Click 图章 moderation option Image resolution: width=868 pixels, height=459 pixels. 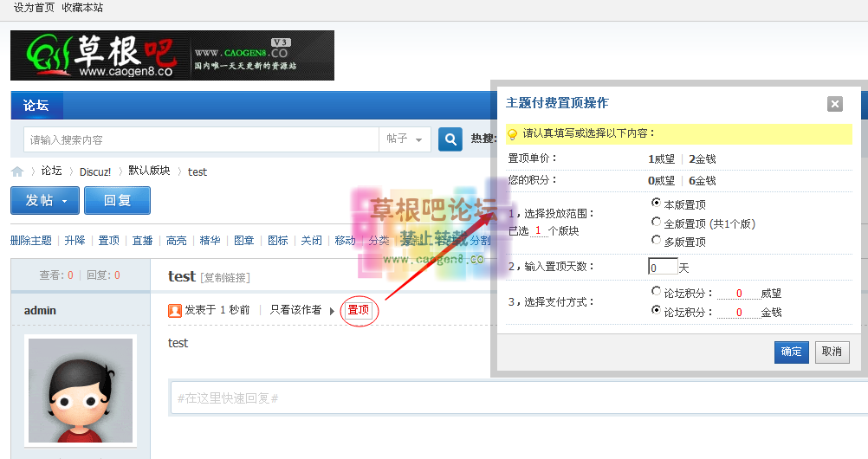pos(244,240)
